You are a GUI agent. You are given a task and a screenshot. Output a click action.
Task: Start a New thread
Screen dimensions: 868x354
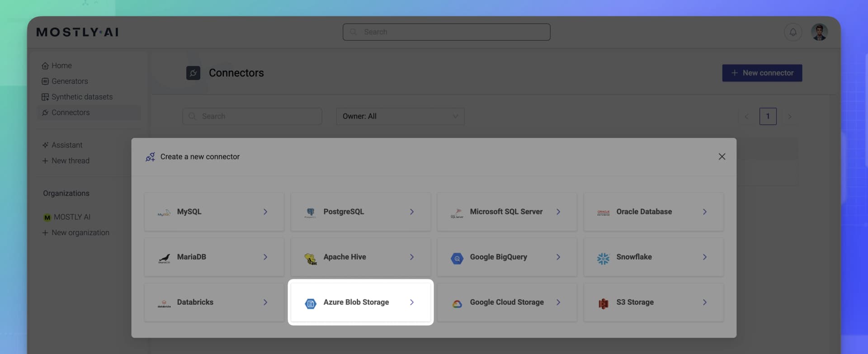(x=66, y=160)
